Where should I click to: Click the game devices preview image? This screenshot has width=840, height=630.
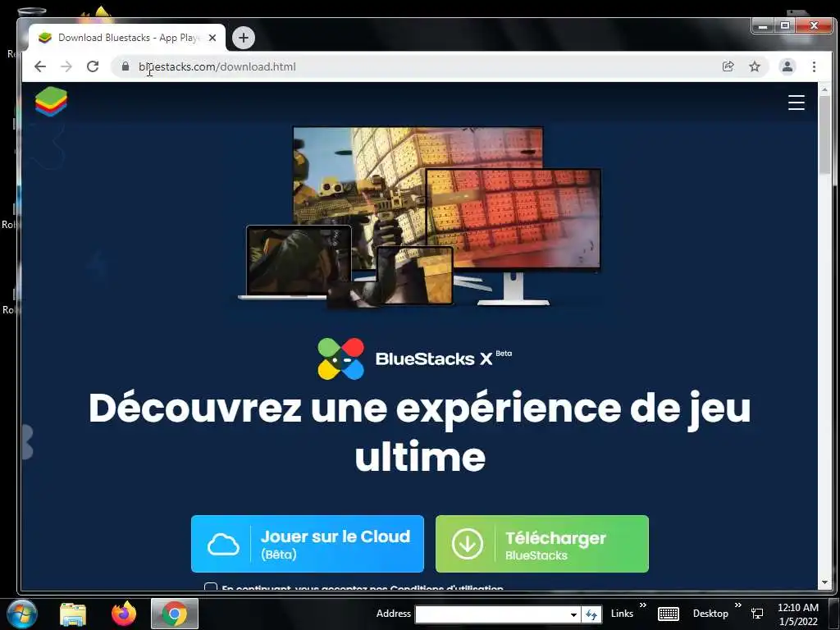[x=419, y=217]
